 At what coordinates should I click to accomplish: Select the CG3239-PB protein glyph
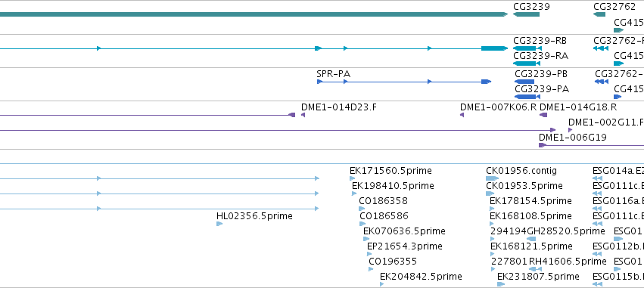click(x=524, y=82)
